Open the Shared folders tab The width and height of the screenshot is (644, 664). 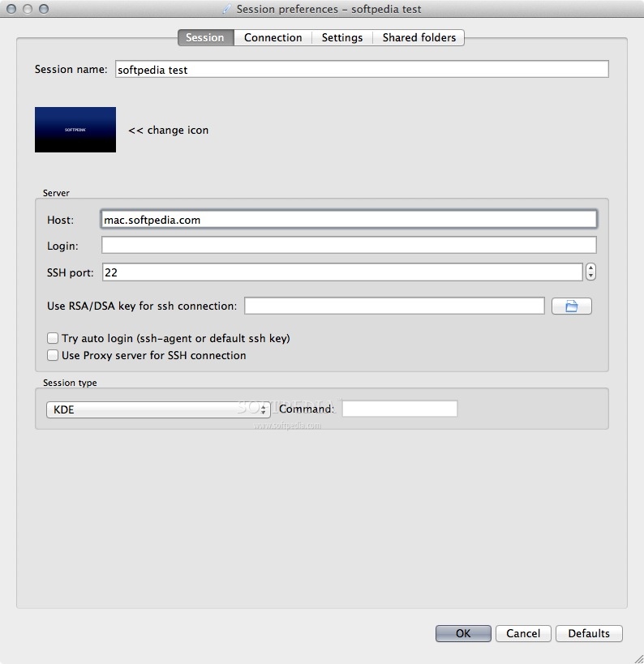(419, 37)
